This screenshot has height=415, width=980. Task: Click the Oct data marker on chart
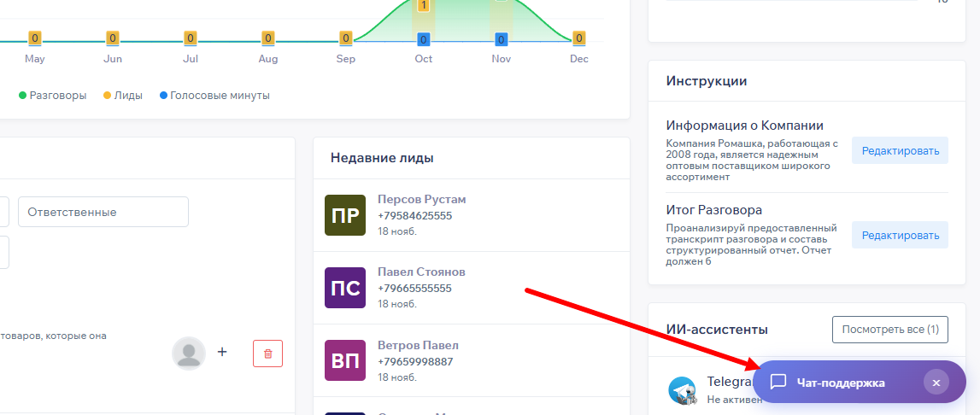coord(423,39)
